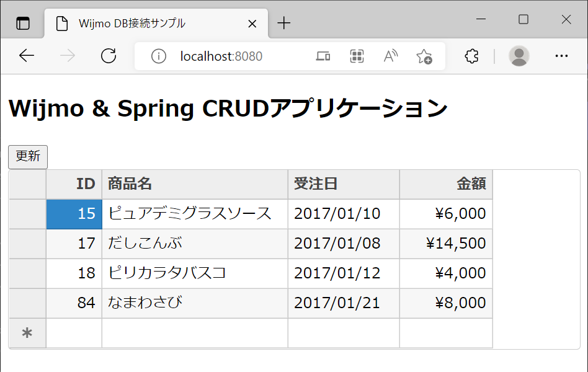Screen dimensions: 588x372
Task: Select the ID cell 15
Action: pos(74,214)
